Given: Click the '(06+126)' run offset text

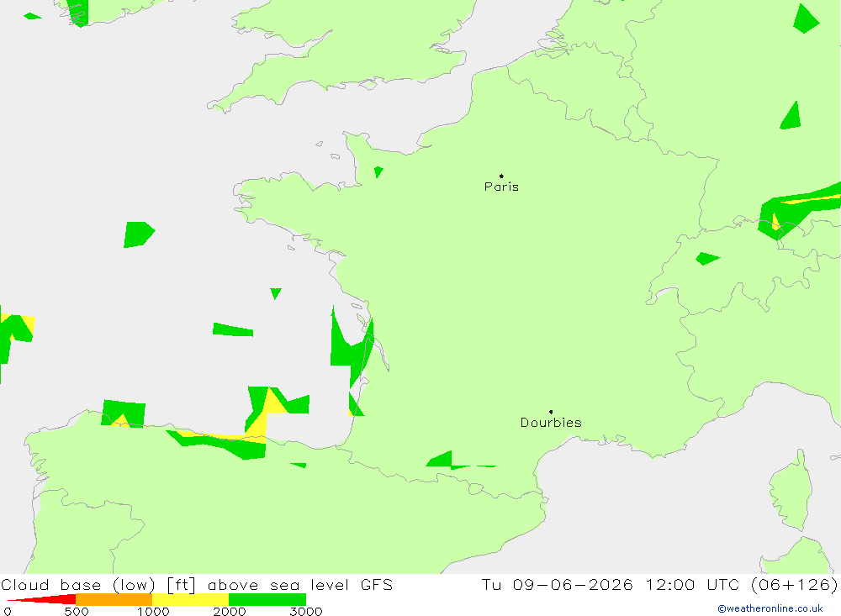Looking at the screenshot, I should 795,585.
